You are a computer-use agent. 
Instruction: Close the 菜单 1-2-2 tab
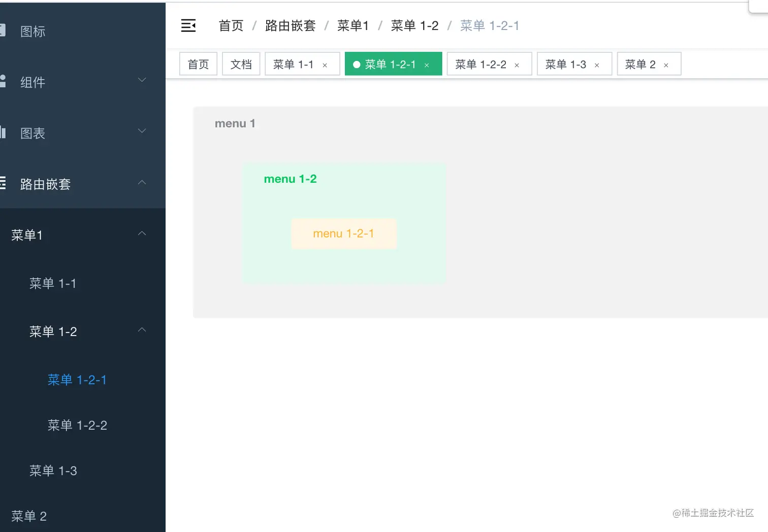(517, 65)
